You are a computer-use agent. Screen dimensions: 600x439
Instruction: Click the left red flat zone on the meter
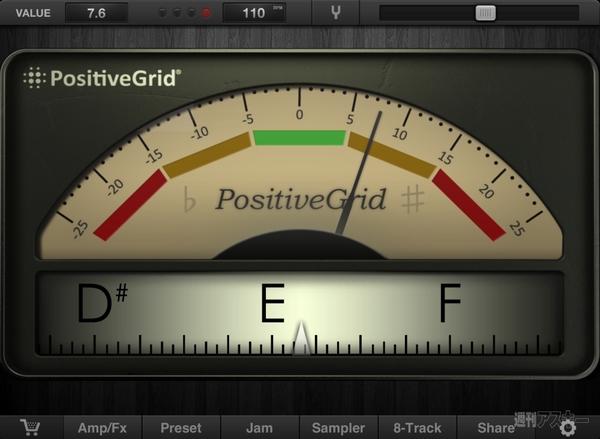(130, 205)
